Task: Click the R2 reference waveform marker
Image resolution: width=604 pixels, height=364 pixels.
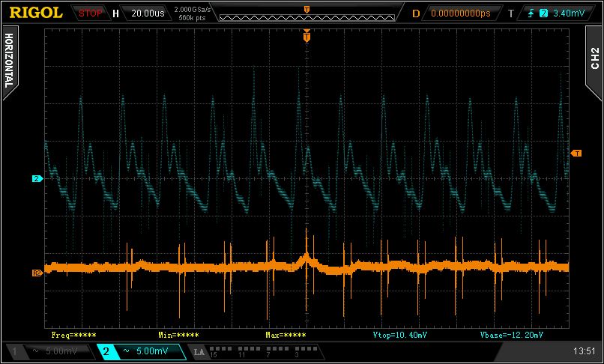Action: coord(37,273)
